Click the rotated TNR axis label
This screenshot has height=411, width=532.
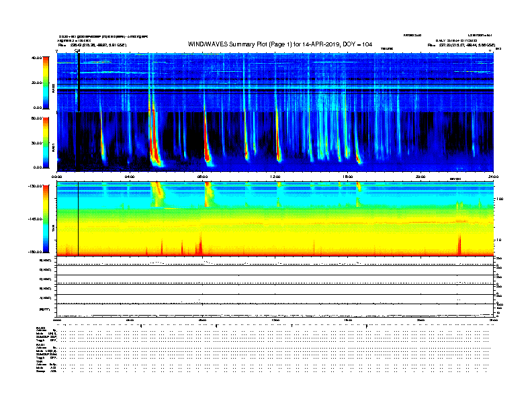pyautogui.click(x=54, y=229)
